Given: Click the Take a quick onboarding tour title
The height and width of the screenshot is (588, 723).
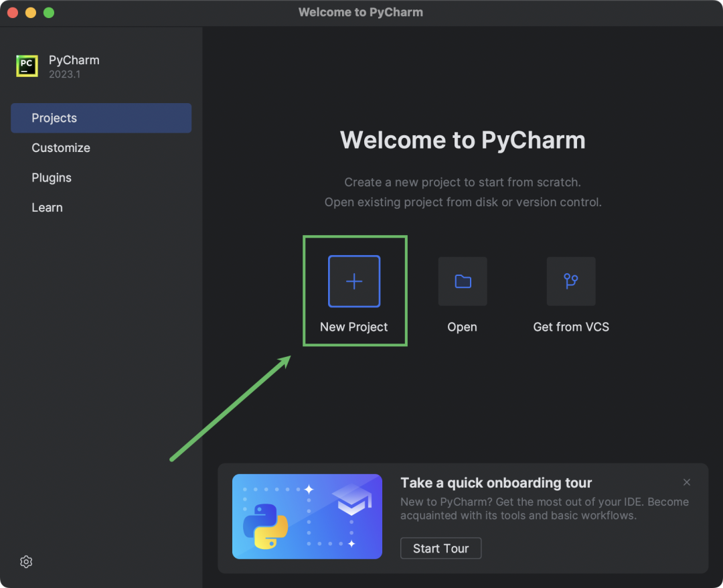Looking at the screenshot, I should pos(495,483).
